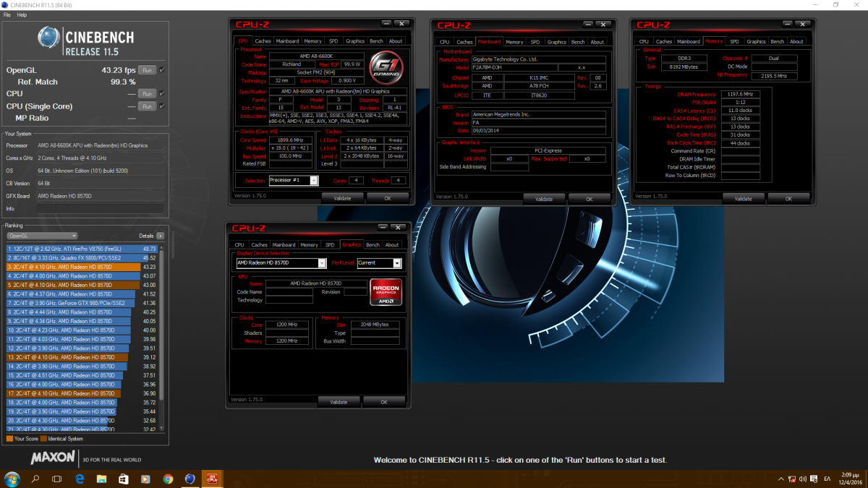Image resolution: width=868 pixels, height=488 pixels.
Task: Click the Core Speed 1899.6 MHz value
Action: pos(289,140)
